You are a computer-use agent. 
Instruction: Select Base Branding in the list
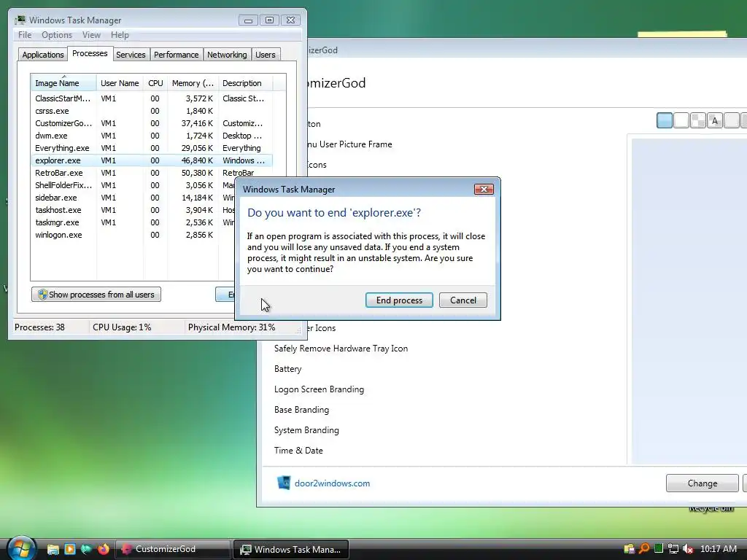[x=301, y=410]
